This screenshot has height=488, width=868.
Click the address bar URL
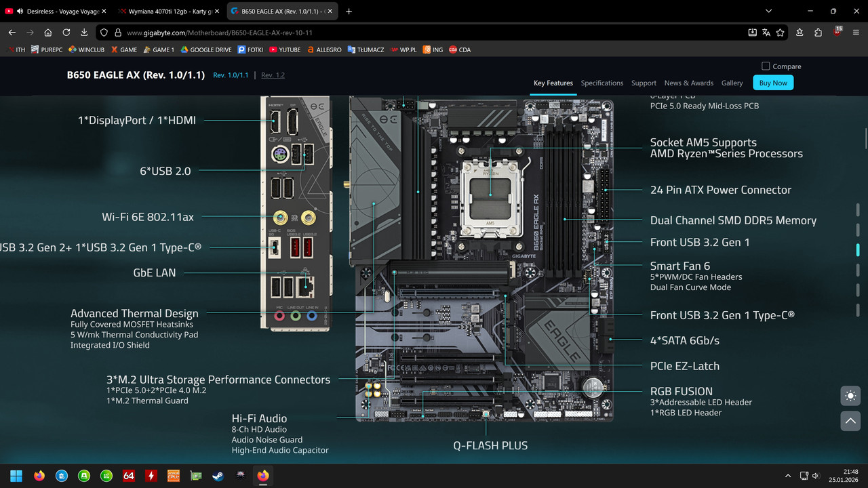pyautogui.click(x=219, y=33)
